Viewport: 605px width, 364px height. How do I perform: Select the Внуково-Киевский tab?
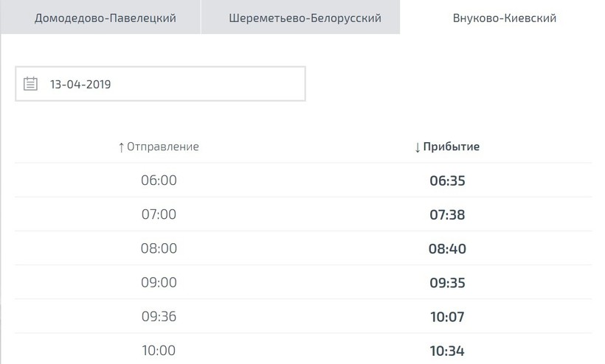(x=505, y=18)
